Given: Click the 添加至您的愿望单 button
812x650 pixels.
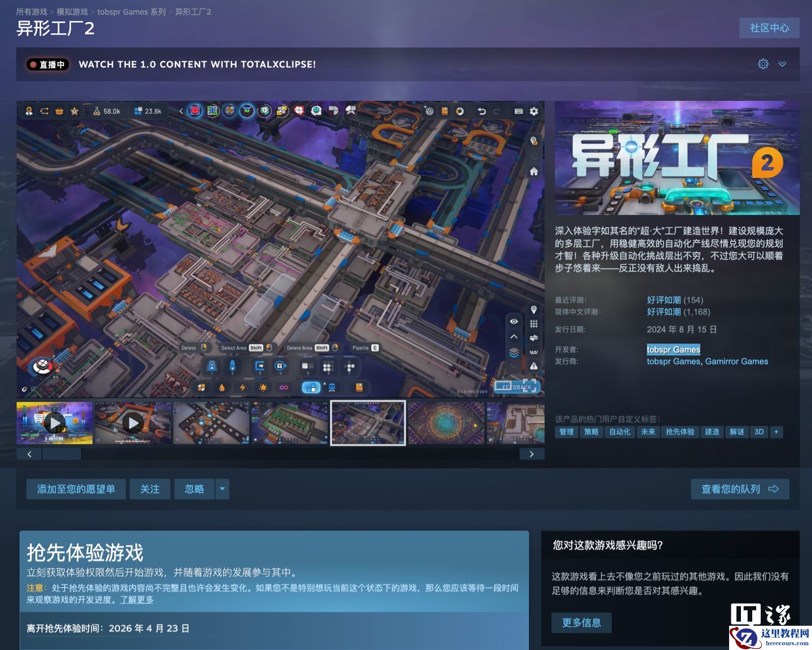Looking at the screenshot, I should click(x=76, y=489).
